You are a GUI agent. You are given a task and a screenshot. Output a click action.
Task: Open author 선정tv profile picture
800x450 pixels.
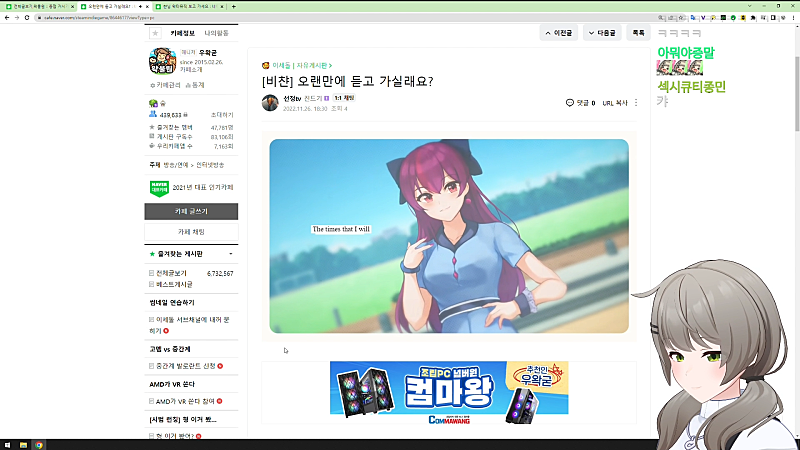click(x=270, y=103)
